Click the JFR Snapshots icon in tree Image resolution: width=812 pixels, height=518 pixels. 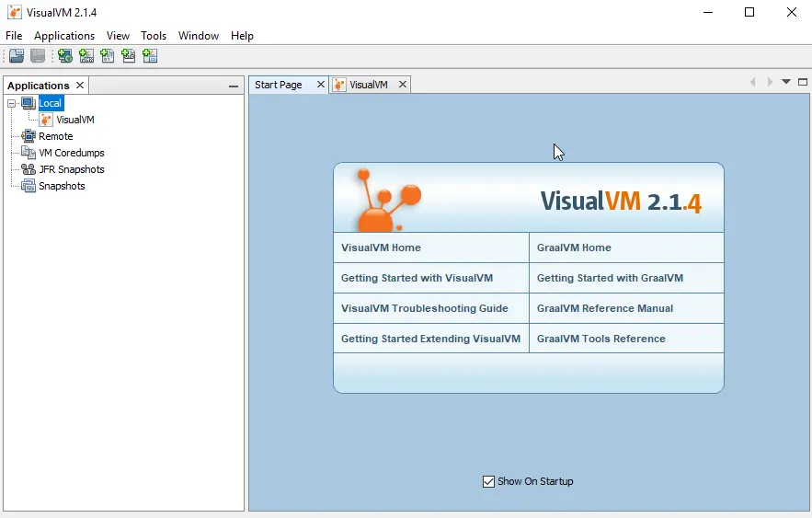click(29, 169)
